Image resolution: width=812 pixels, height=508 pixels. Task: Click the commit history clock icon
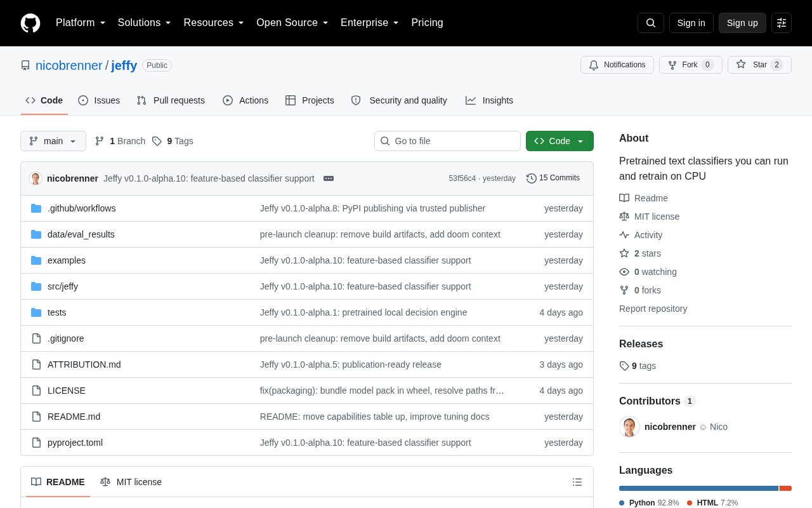coord(532,178)
